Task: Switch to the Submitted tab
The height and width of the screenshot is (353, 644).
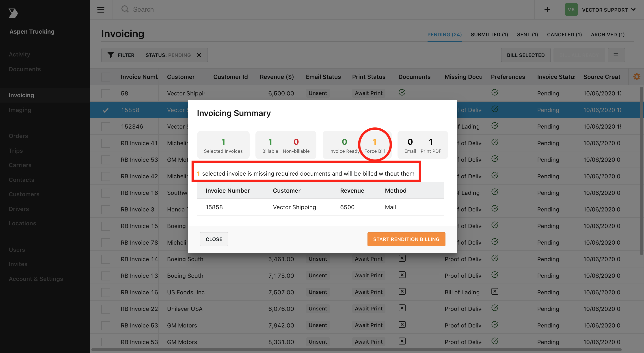Action: tap(489, 34)
